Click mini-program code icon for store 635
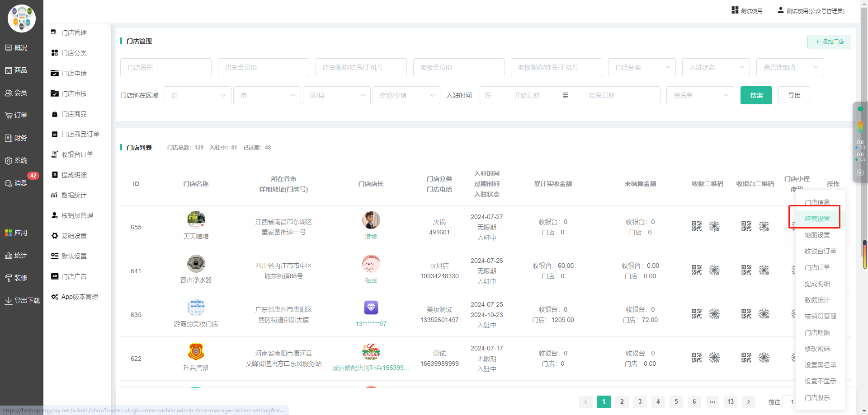868x415 pixels. pos(793,314)
